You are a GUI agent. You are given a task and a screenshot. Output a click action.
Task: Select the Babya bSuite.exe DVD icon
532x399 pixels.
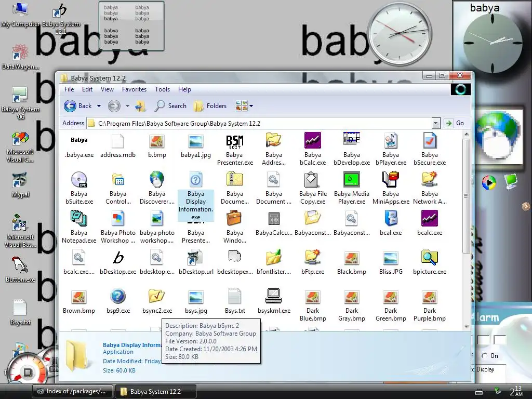[79, 179]
